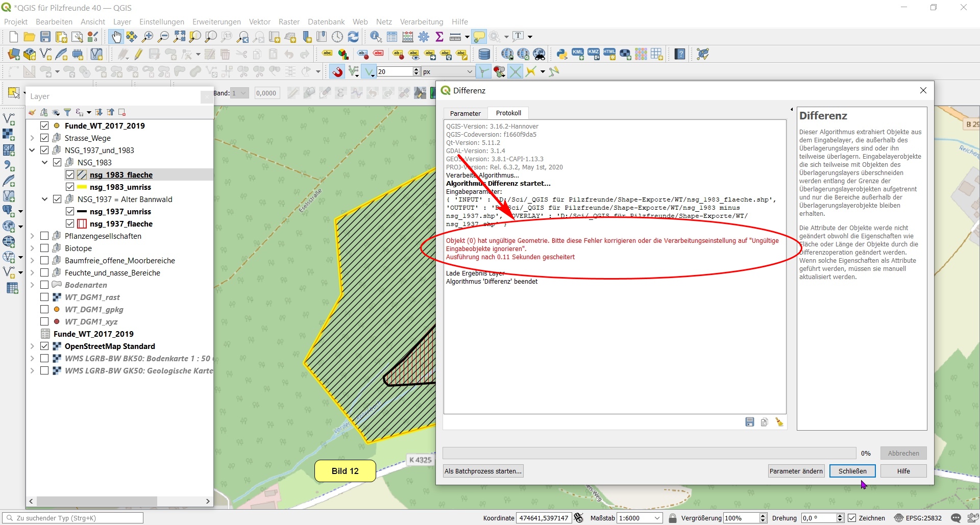Click the Refresh map icon

tap(353, 37)
